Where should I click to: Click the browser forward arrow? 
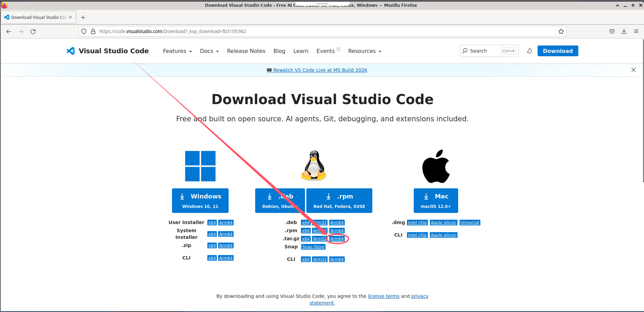click(x=21, y=31)
